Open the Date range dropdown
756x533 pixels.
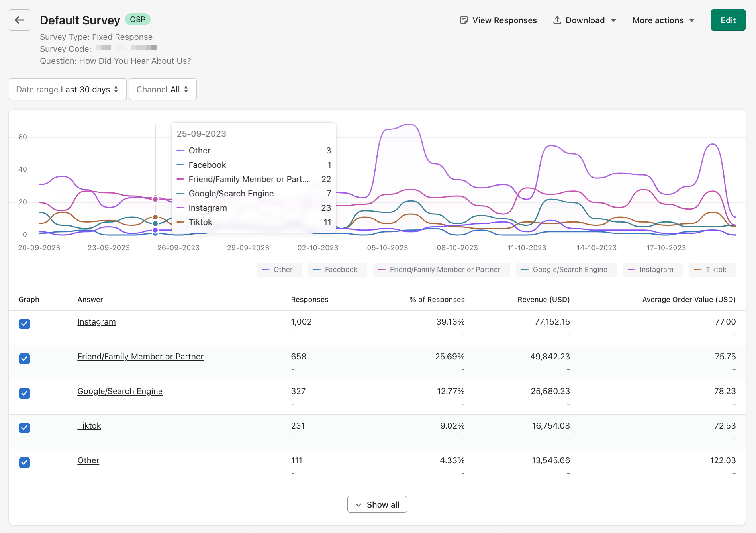(x=67, y=90)
